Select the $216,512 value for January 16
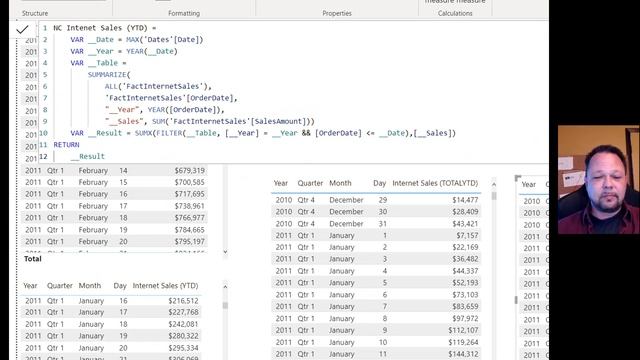640x360 pixels. (183, 301)
